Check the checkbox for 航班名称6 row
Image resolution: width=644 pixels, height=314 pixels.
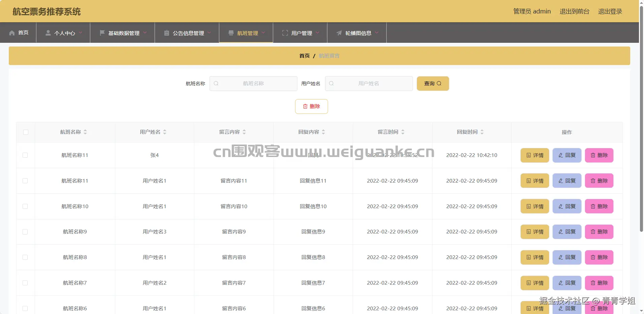(x=25, y=309)
